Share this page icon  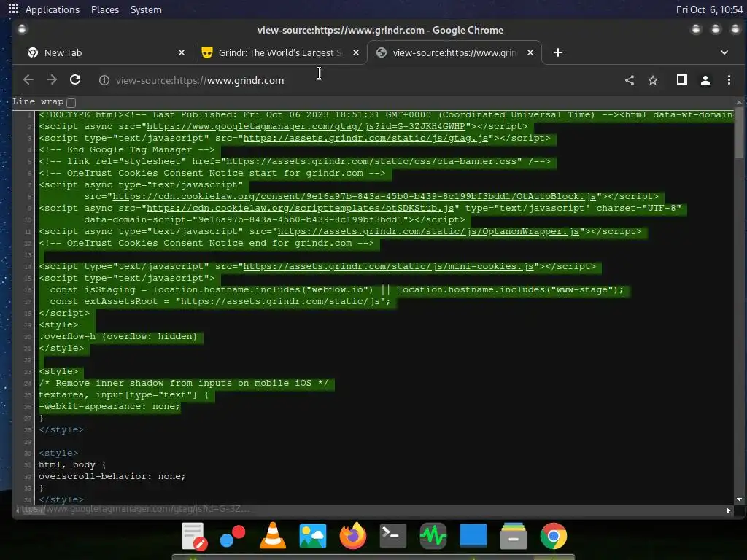(x=630, y=80)
